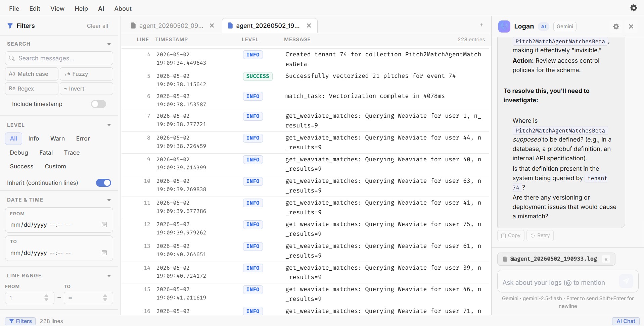The height and width of the screenshot is (326, 644).
Task: Select log line 4 Created tenant 74
Action: point(305,59)
